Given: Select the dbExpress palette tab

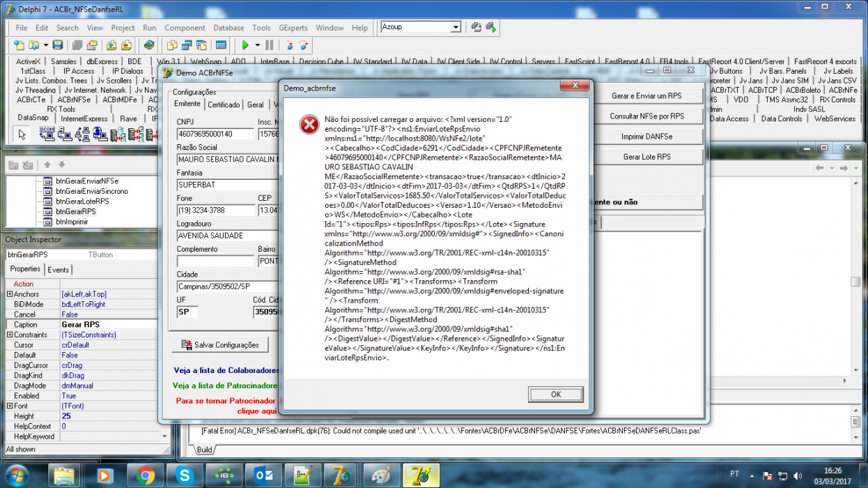Looking at the screenshot, I should (102, 61).
